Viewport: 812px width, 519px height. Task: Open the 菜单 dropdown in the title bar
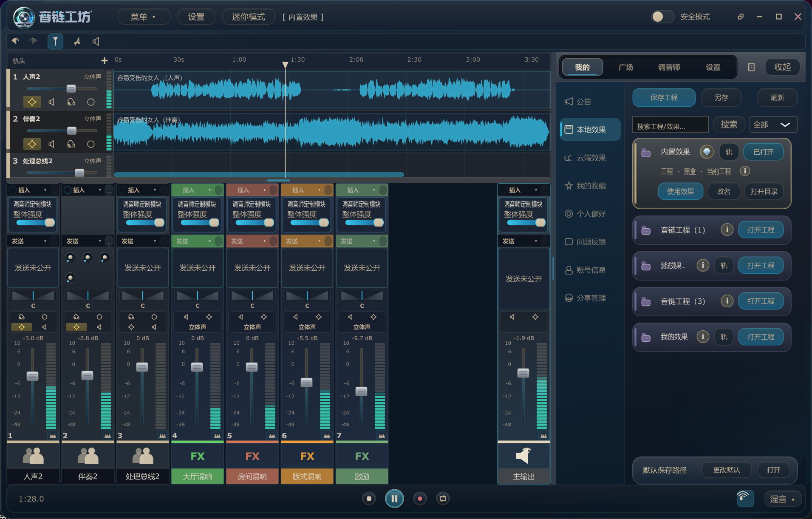(x=144, y=17)
